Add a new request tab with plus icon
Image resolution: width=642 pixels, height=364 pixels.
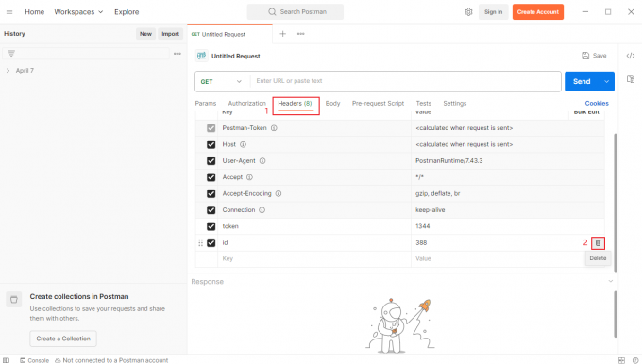(282, 34)
